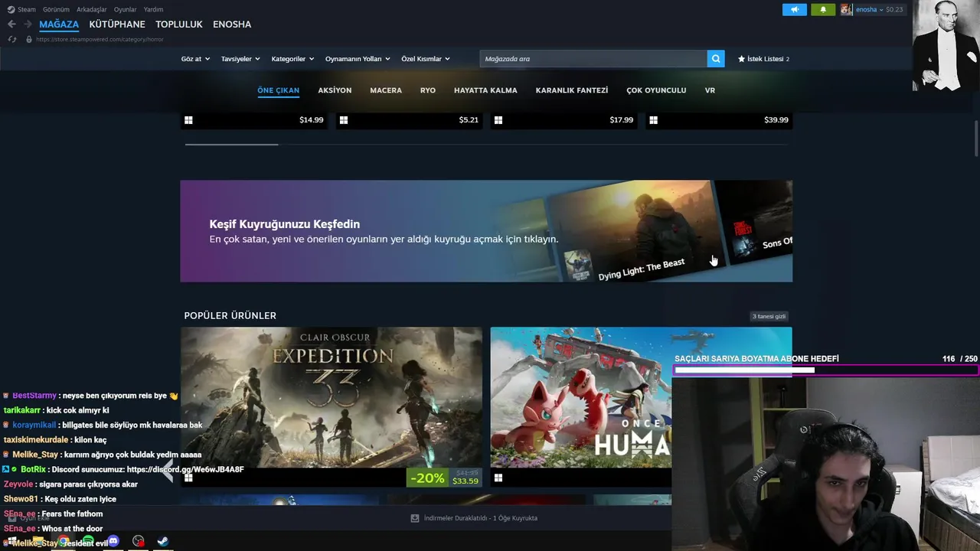Select the KARANLIK FANTEZİ tab
980x551 pixels.
point(572,90)
